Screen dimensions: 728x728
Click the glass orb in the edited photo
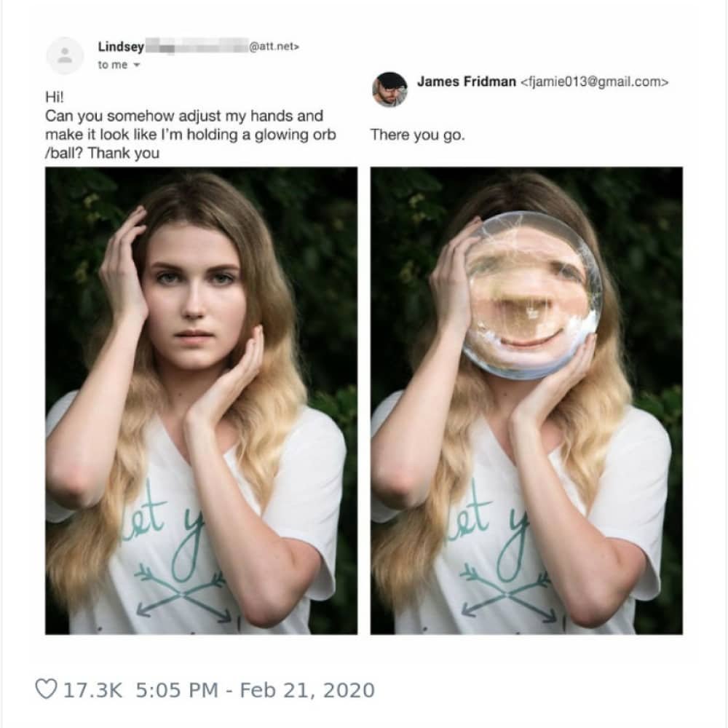pyautogui.click(x=531, y=295)
